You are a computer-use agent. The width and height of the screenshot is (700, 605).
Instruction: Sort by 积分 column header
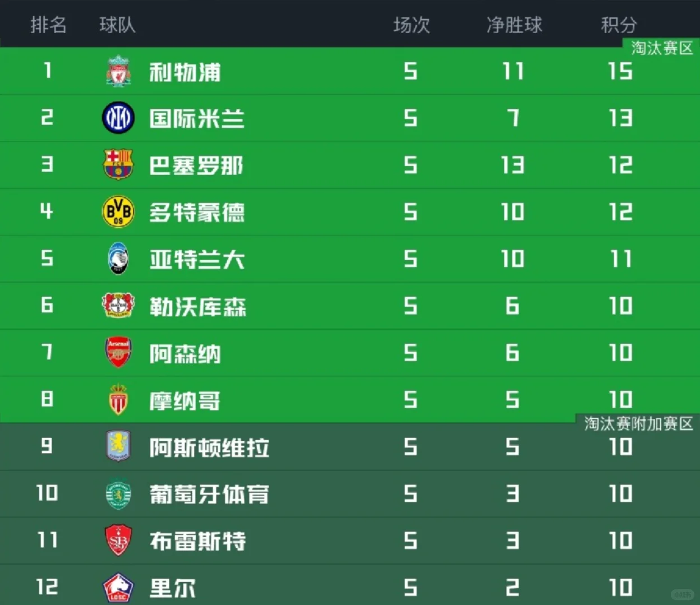619,25
